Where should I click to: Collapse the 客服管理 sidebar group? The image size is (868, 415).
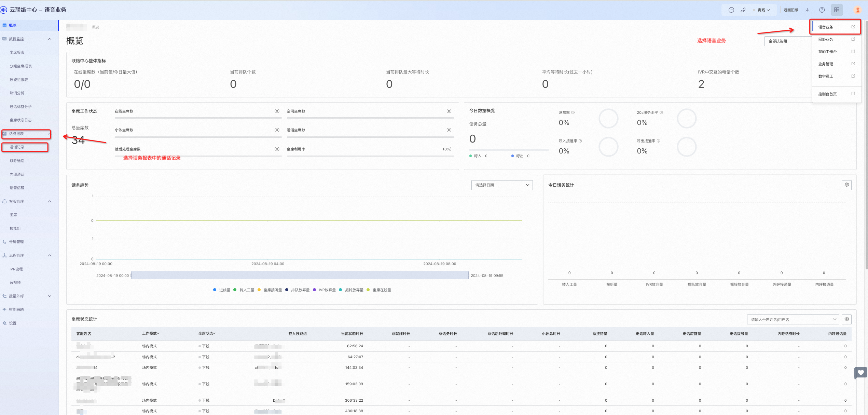[x=50, y=201]
